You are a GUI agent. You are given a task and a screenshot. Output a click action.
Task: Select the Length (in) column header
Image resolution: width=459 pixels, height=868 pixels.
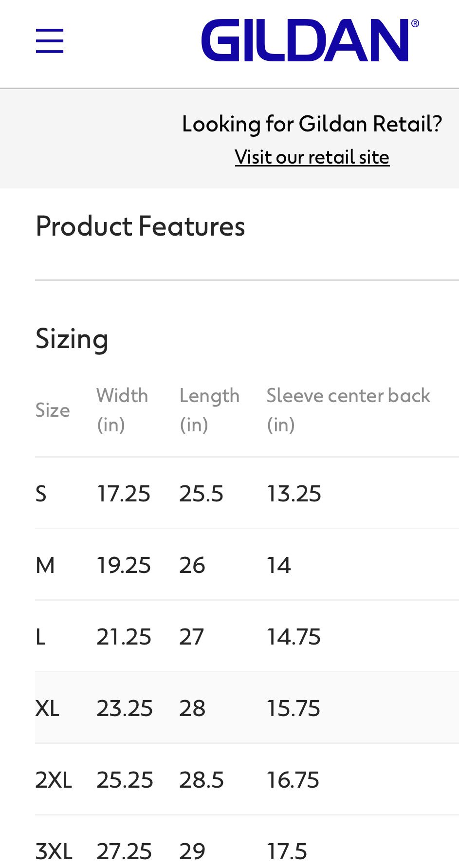[209, 410]
